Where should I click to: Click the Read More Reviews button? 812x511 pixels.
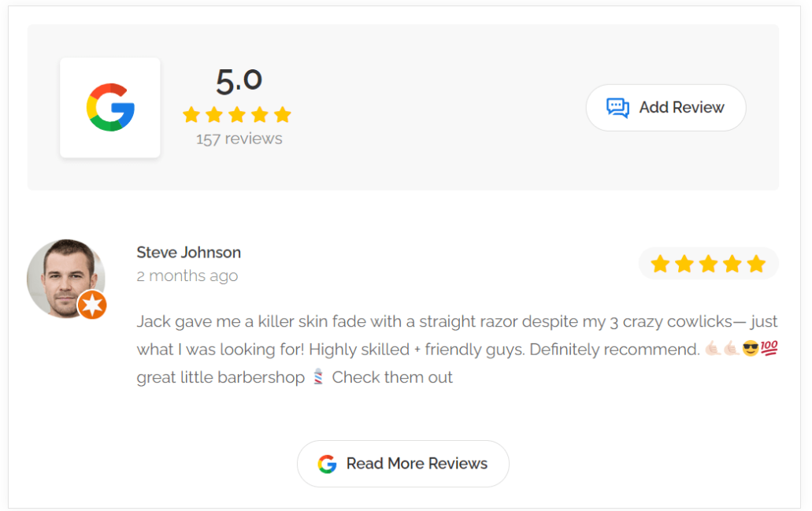pyautogui.click(x=402, y=464)
